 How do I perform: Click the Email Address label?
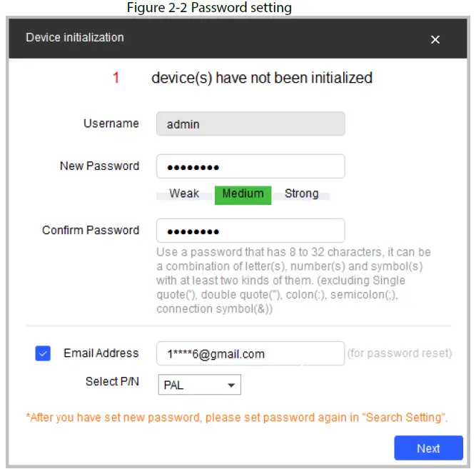101,353
